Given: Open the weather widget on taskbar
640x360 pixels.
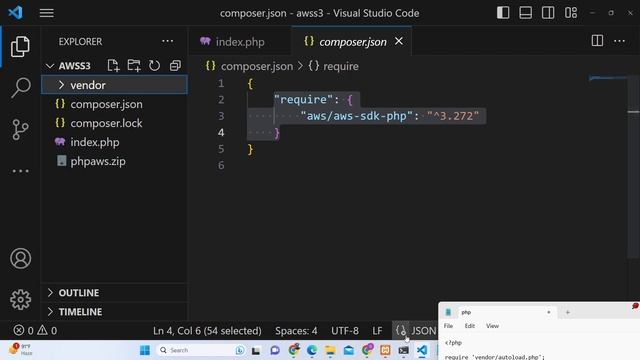Looking at the screenshot, I should tap(20, 350).
